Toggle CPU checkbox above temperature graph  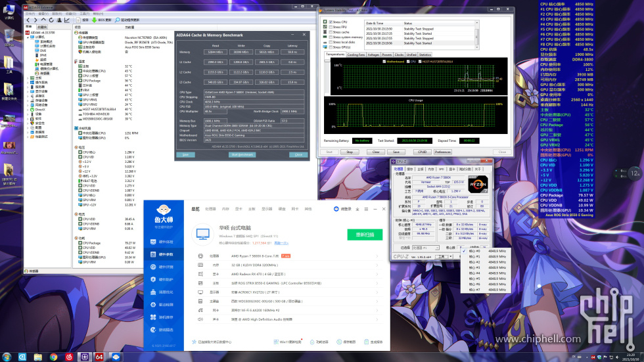408,62
